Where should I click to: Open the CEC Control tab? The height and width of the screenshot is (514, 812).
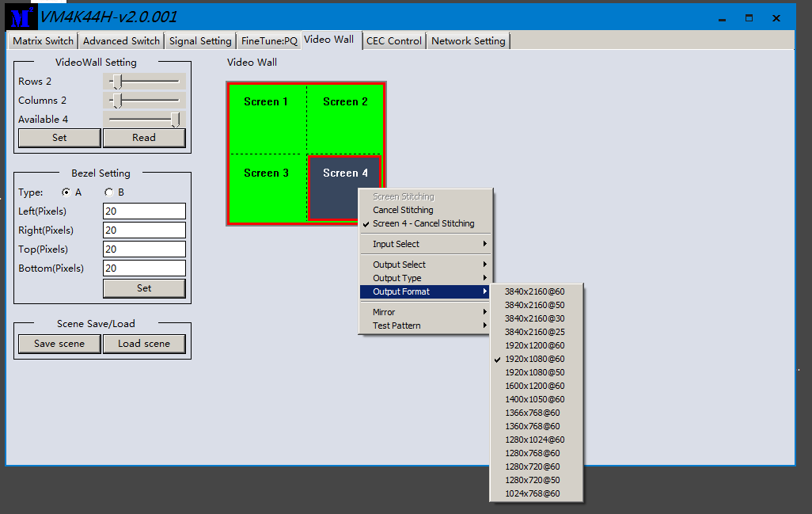394,41
